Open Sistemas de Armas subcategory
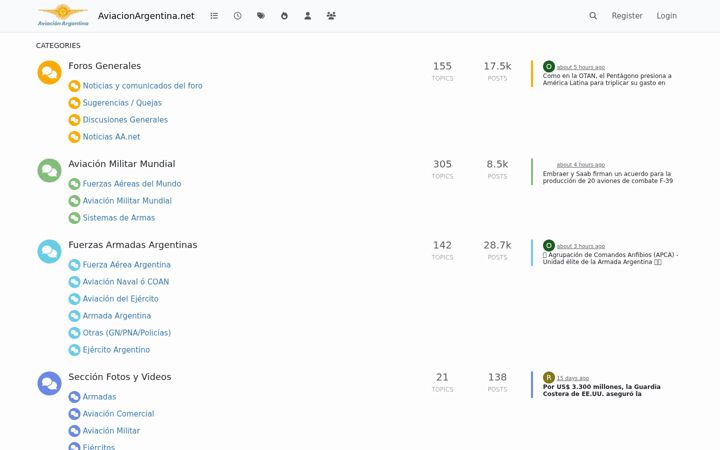This screenshot has height=450, width=720. point(119,218)
